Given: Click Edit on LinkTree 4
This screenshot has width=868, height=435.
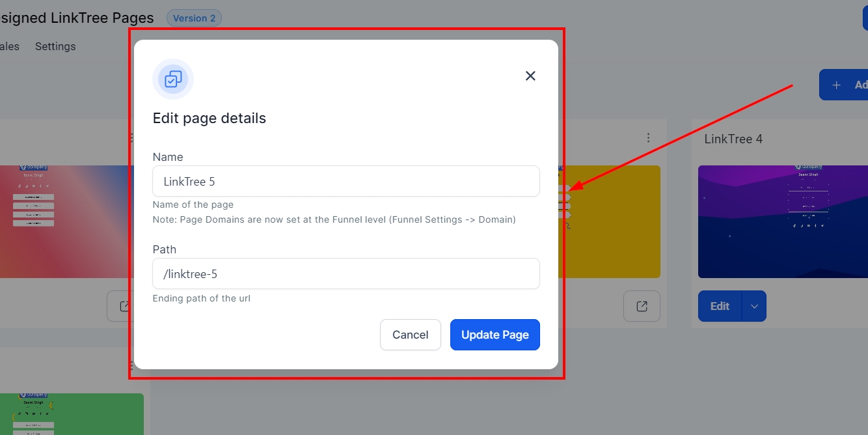Looking at the screenshot, I should (x=720, y=306).
